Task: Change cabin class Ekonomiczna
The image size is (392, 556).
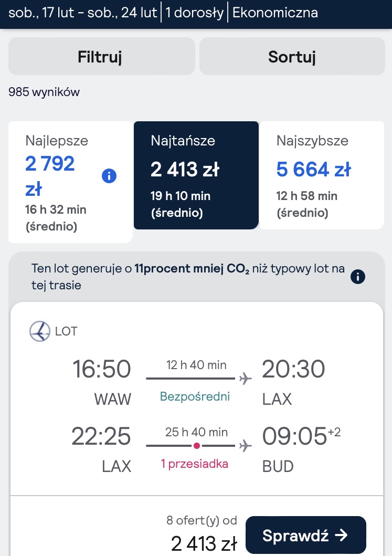Action: tap(275, 13)
